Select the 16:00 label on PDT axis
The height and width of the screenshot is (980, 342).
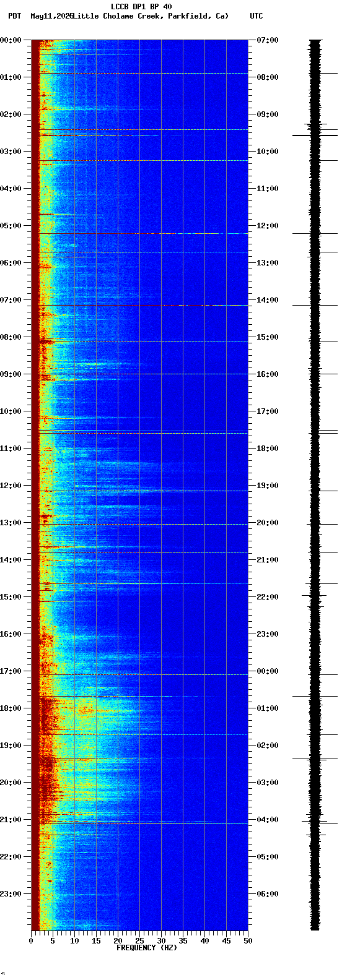click(11, 634)
